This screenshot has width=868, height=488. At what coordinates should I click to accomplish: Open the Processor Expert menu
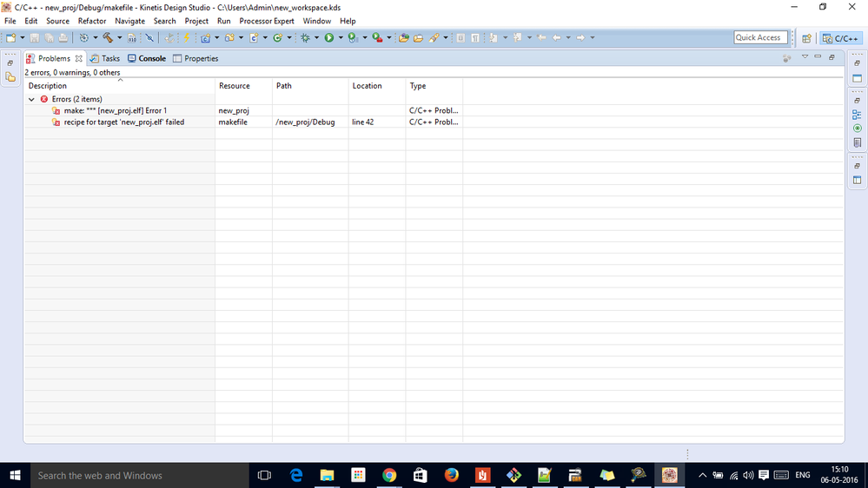click(x=266, y=21)
